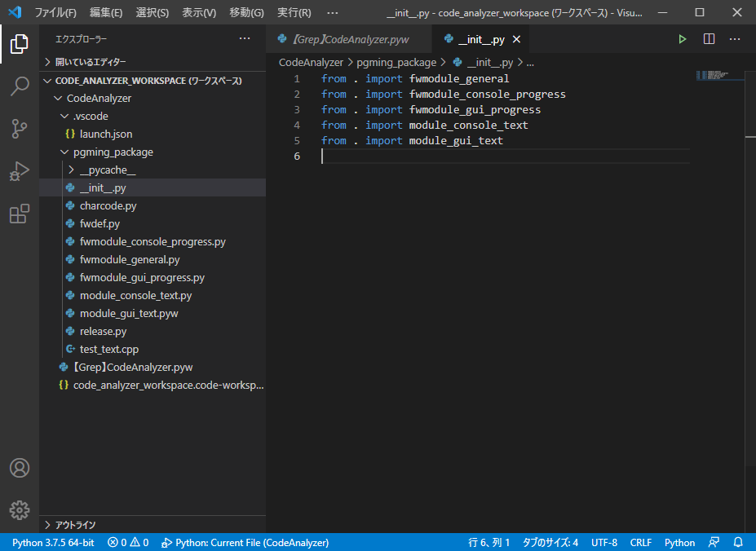Image resolution: width=756 pixels, height=551 pixels.
Task: Open the Extensions view icon
Action: [20, 214]
